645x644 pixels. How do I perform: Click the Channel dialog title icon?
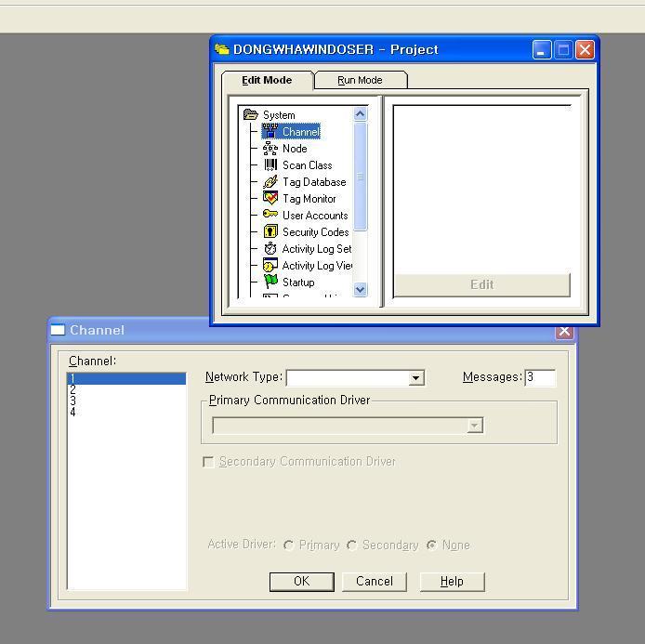pos(58,330)
